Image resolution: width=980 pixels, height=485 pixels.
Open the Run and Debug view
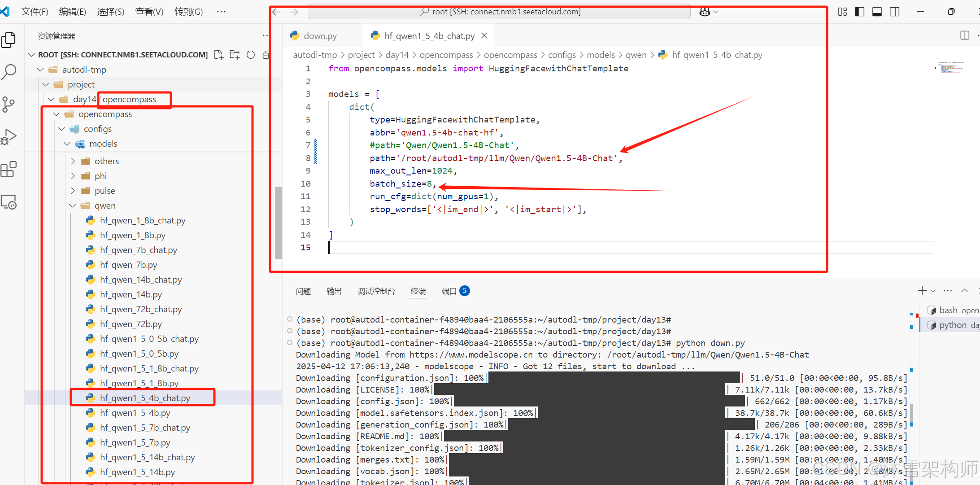(9, 137)
